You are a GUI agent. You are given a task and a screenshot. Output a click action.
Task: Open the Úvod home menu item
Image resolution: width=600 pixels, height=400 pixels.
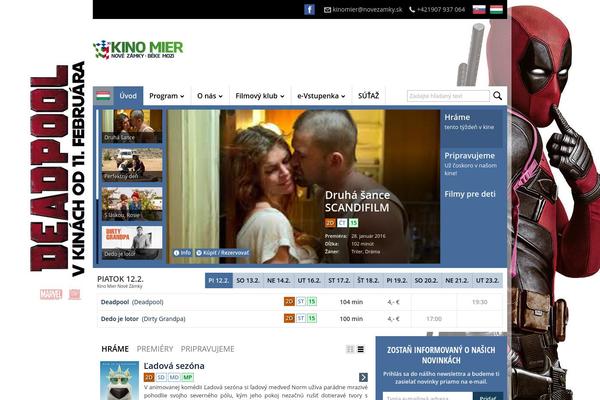tap(128, 96)
